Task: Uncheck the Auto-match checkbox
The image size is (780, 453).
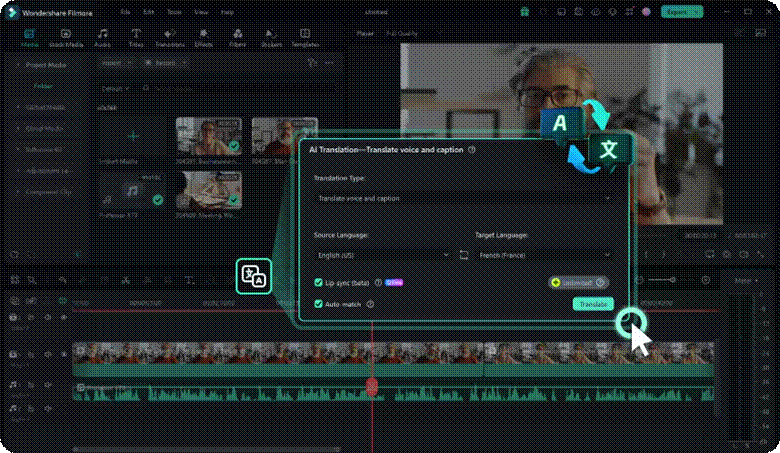Action: (318, 304)
